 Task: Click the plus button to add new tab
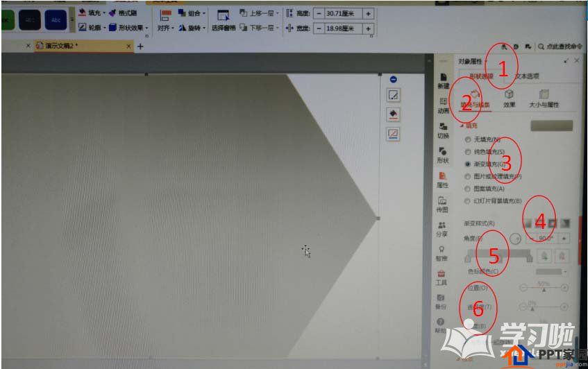(140, 46)
